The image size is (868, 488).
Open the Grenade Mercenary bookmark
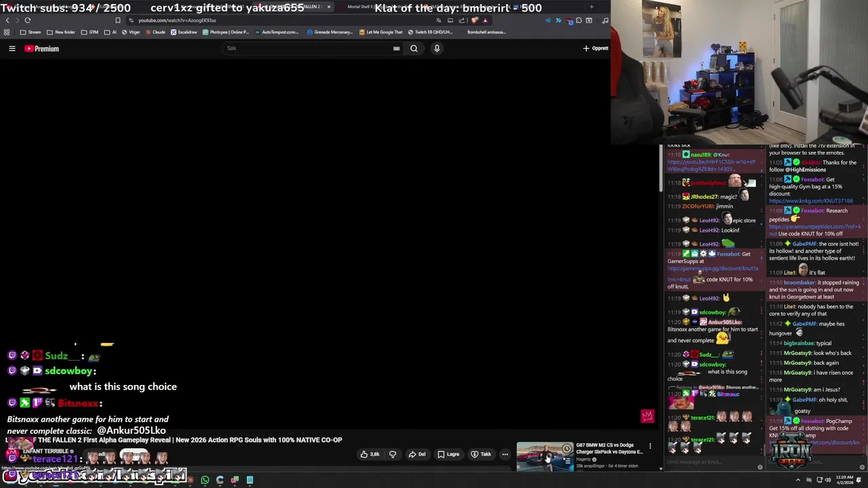point(330,32)
